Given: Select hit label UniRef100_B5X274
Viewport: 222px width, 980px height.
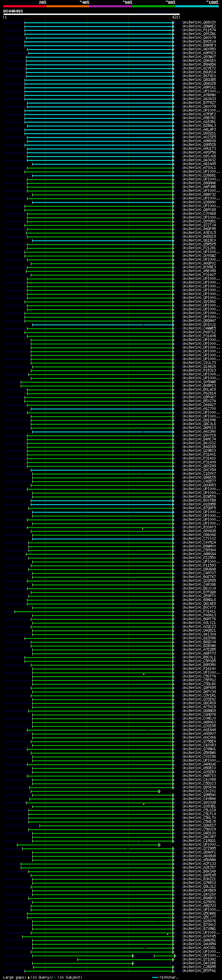Looking at the screenshot, I should pos(199,401).
